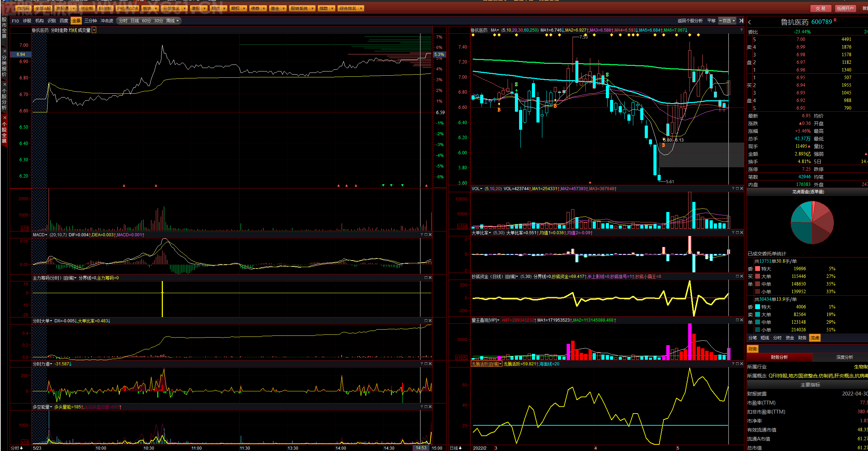Switch chart period to 日线
The height and width of the screenshot is (451, 868).
point(135,21)
